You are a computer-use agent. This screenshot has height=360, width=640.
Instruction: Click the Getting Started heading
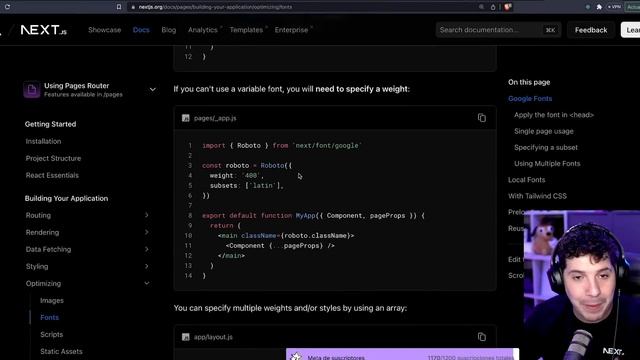(50, 124)
